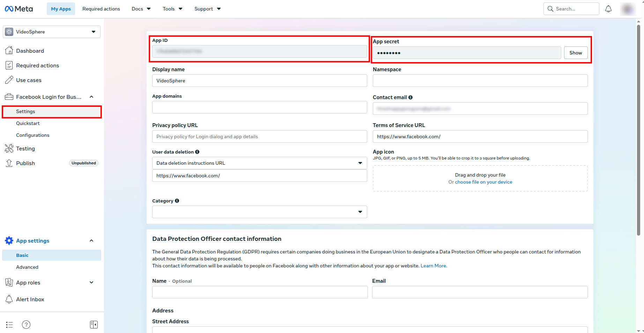The height and width of the screenshot is (333, 644).
Task: Click the Data Protection Officer Name field
Action: tap(260, 292)
